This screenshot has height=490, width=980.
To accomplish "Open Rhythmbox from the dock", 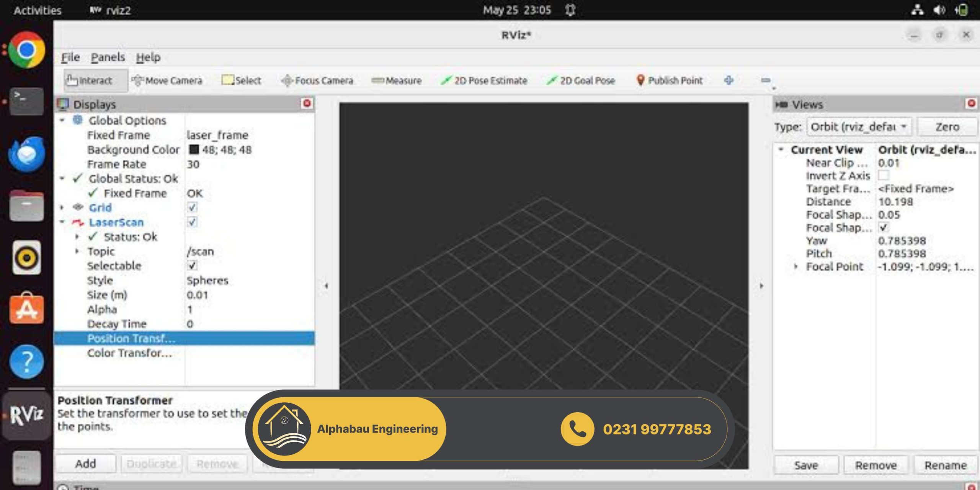I will click(x=26, y=258).
